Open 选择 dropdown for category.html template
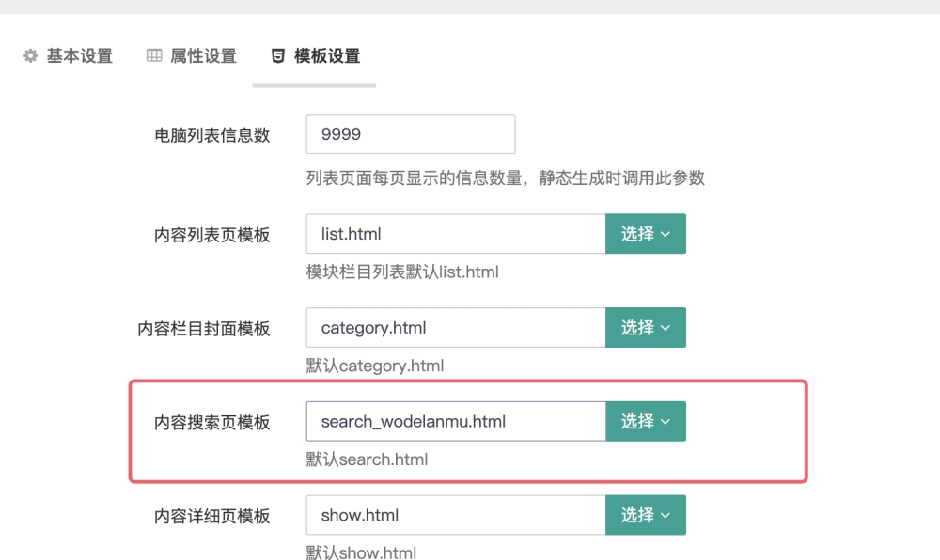 click(646, 328)
